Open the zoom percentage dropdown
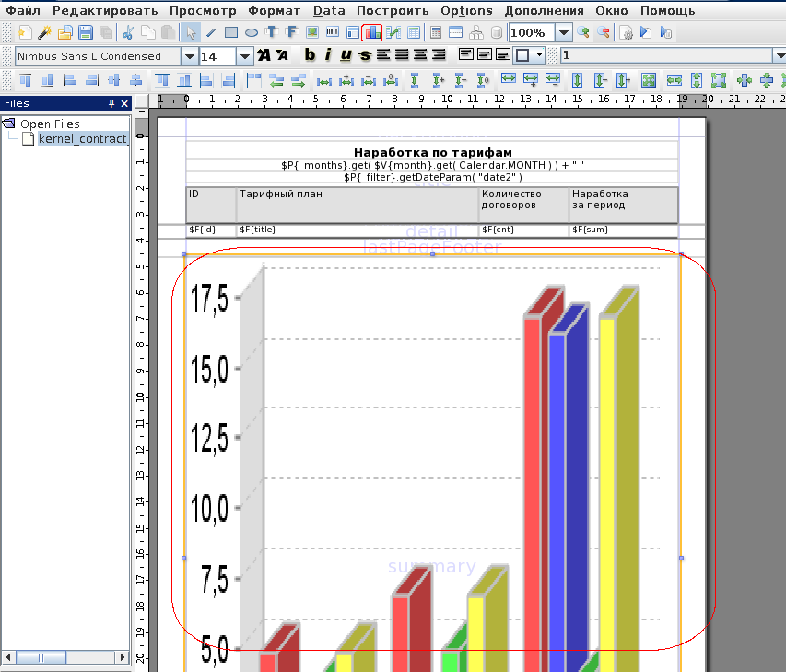This screenshot has width=786, height=672. (564, 33)
